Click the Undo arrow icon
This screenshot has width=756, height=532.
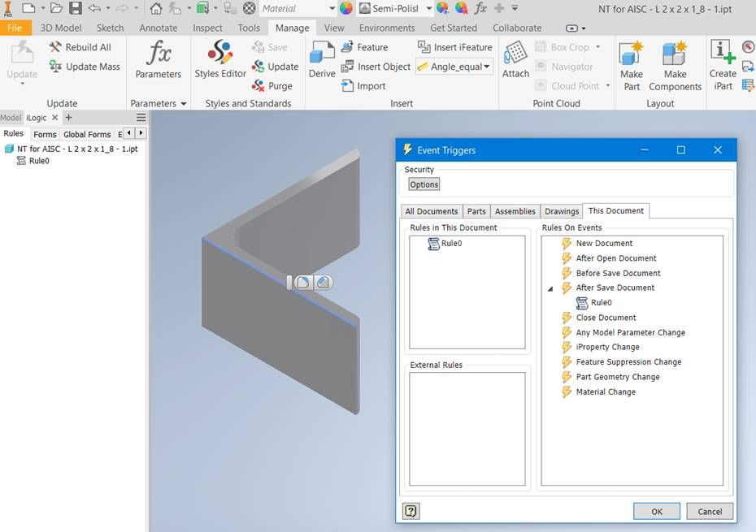point(94,8)
